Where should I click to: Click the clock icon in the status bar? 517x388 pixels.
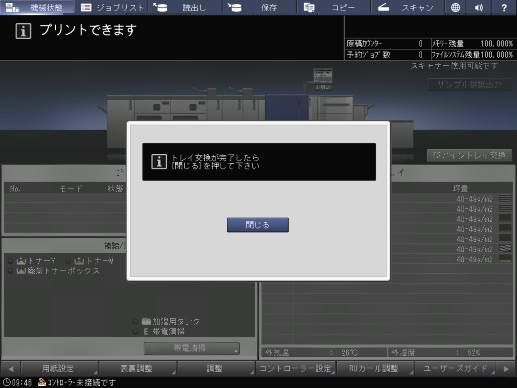pyautogui.click(x=6, y=382)
